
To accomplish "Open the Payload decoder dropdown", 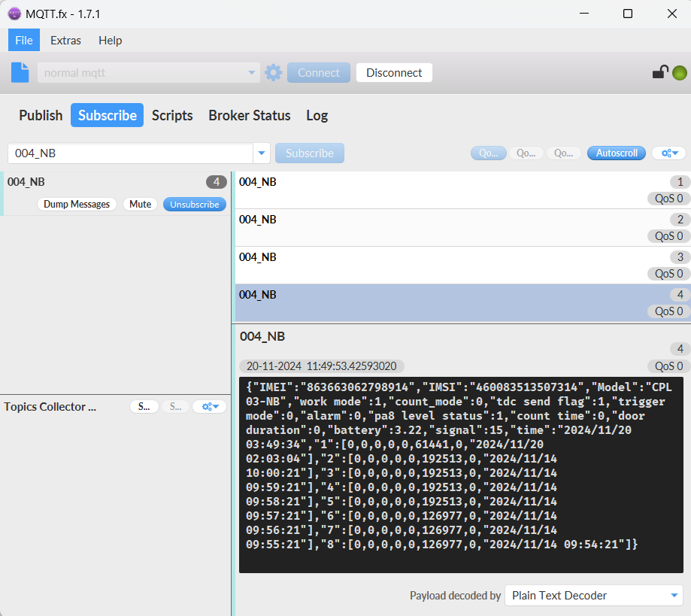I will tap(593, 596).
